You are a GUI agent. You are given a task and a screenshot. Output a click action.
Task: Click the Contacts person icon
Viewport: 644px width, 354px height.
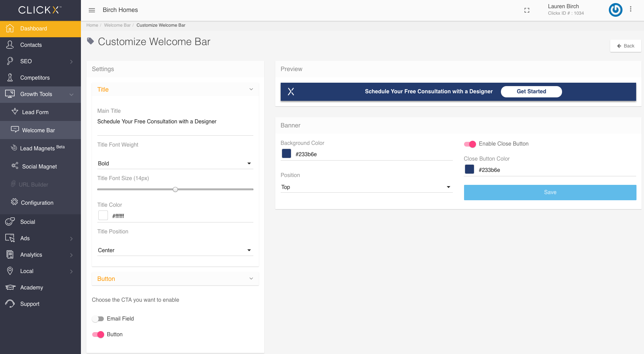[x=10, y=45]
